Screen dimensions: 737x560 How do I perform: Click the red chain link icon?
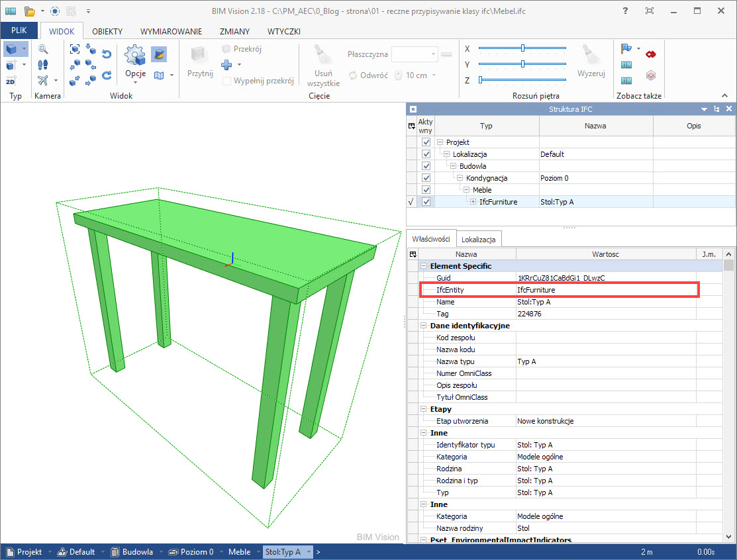coord(650,54)
